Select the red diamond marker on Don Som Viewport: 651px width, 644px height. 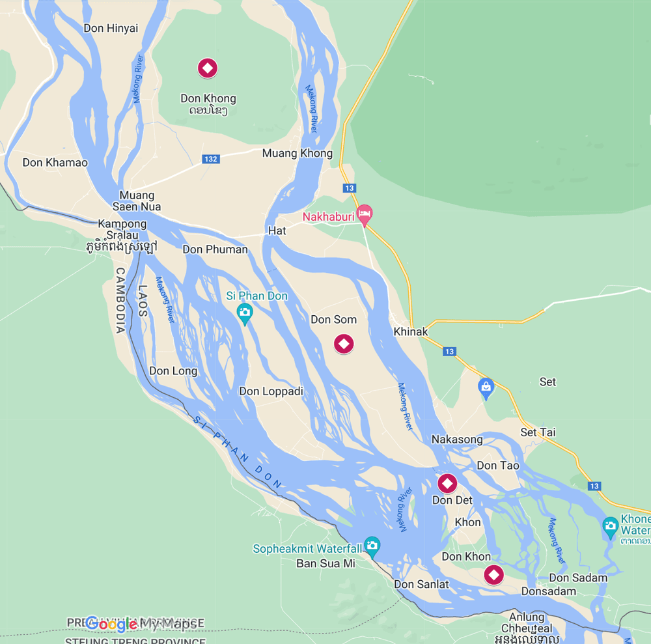[x=344, y=344]
